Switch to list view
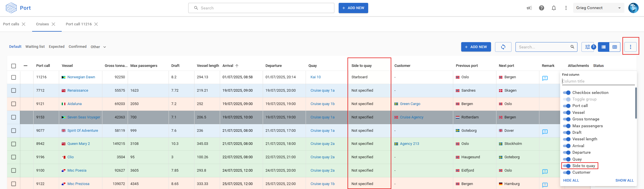 pos(603,47)
